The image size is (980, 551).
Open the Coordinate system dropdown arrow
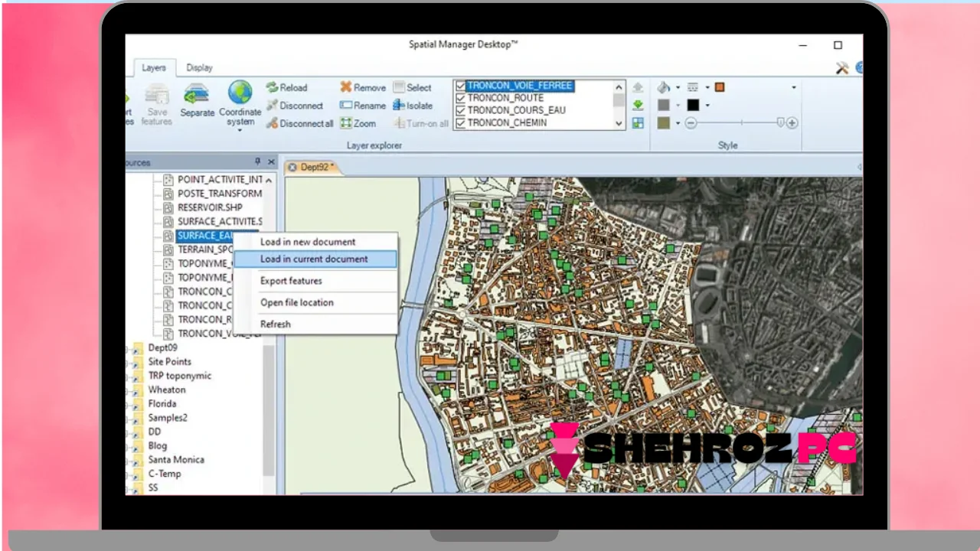coord(240,130)
